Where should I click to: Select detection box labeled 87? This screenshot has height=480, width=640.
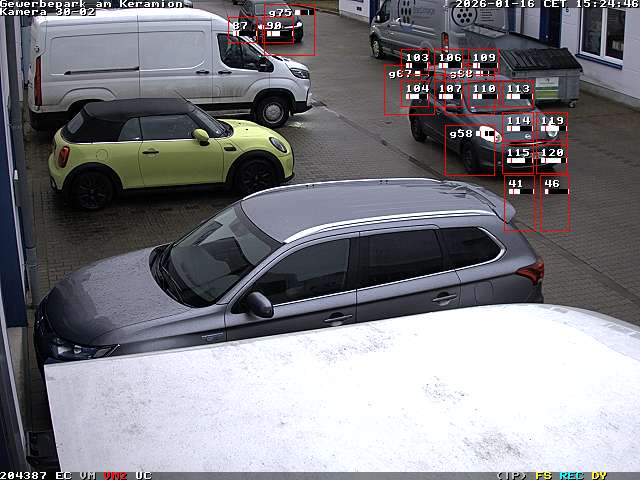pos(240,30)
